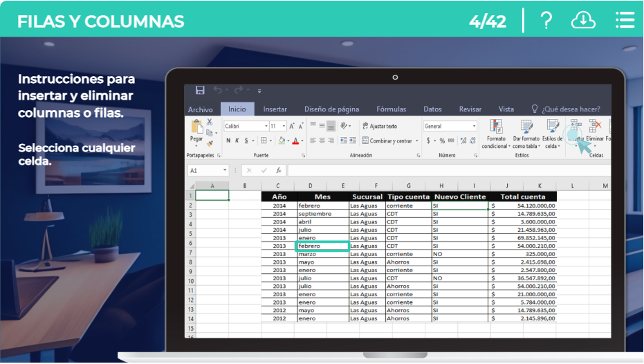The height and width of the screenshot is (364, 644).
Task: Switch to the Insertar ribbon tab
Action: click(275, 109)
